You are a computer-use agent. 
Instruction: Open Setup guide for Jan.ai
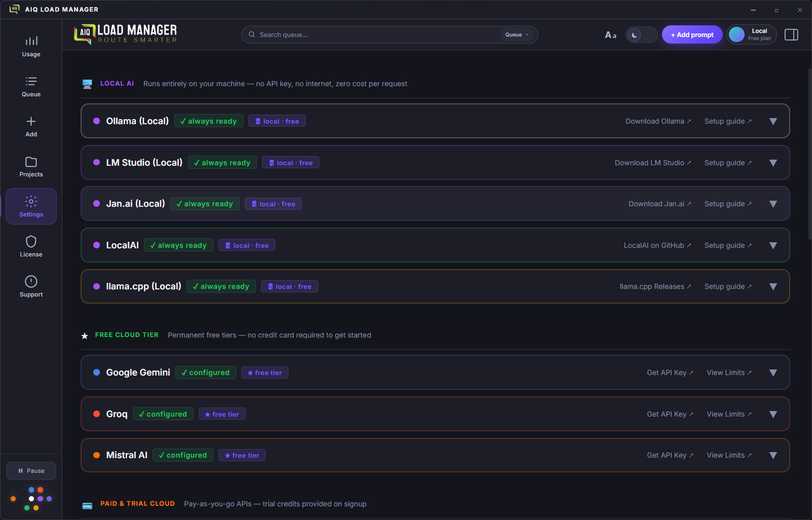coord(728,204)
